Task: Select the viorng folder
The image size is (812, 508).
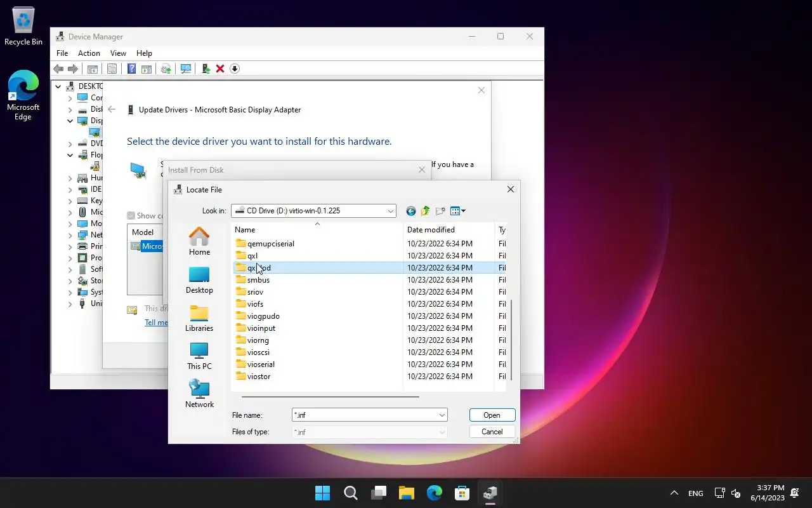Action: pyautogui.click(x=252, y=340)
